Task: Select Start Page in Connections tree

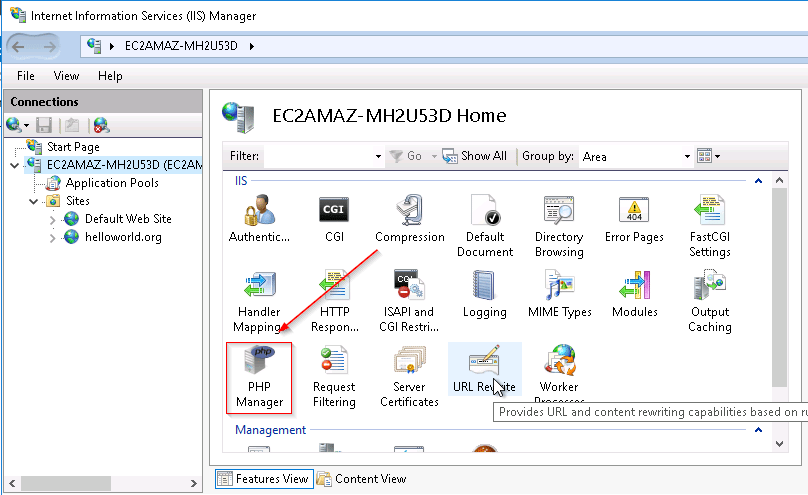Action: [x=73, y=147]
